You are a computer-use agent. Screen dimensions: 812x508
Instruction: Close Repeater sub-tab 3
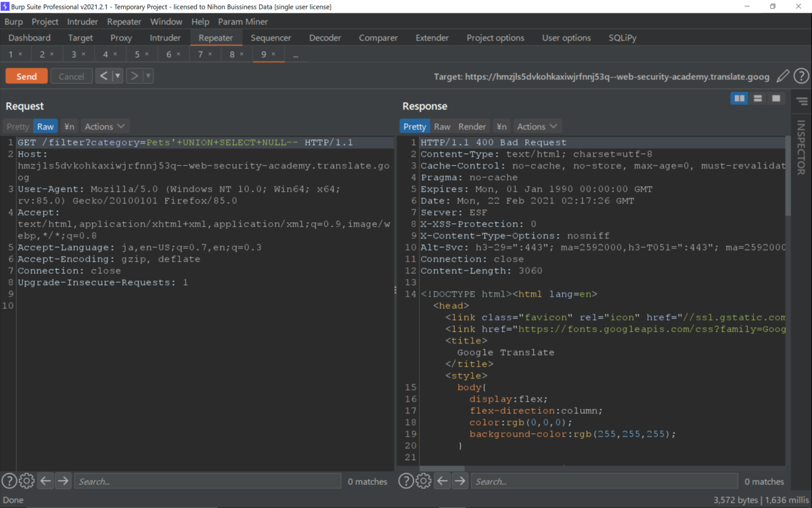pyautogui.click(x=83, y=54)
